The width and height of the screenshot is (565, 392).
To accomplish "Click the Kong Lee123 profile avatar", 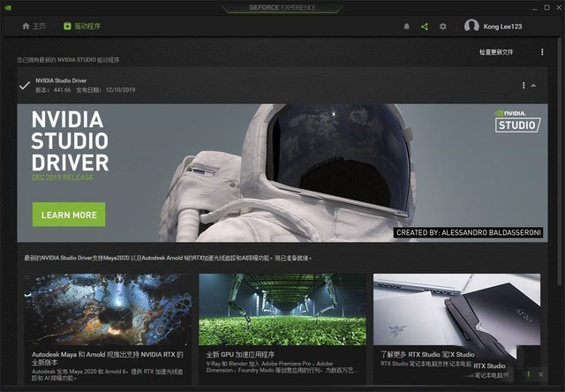I will [x=471, y=26].
